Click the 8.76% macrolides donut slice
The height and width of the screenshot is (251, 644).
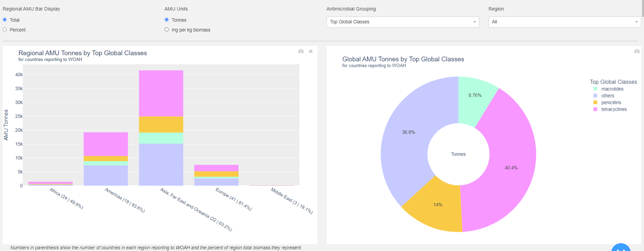pyautogui.click(x=475, y=95)
